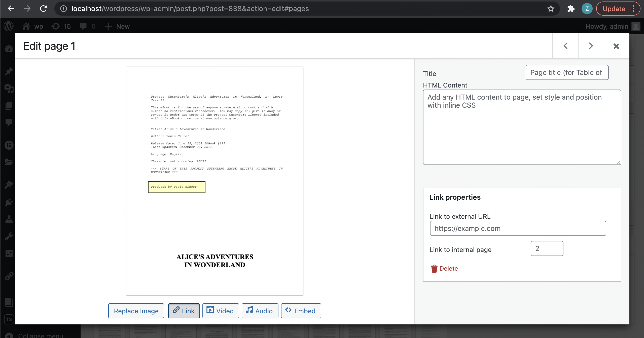Enable the Video embed mode

220,311
